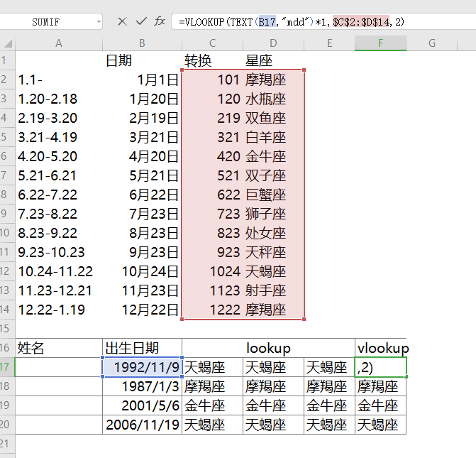This screenshot has width=476, height=458.
Task: Click birth date cell 1992/11/9
Action: pyautogui.click(x=142, y=367)
